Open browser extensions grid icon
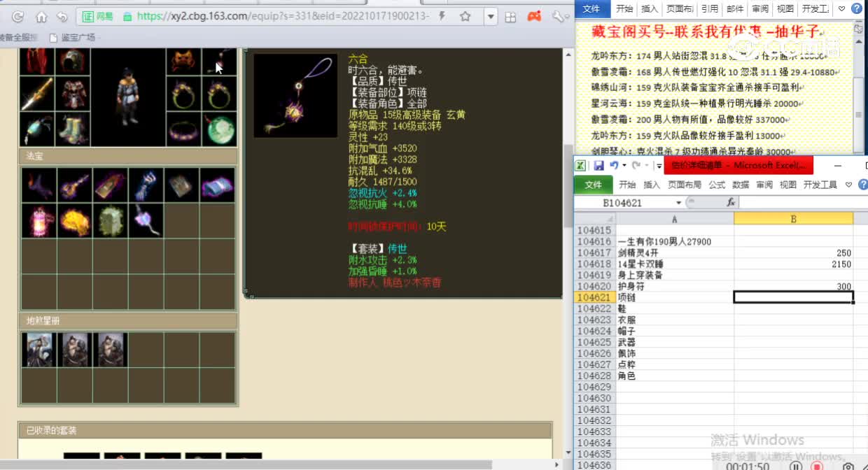This screenshot has height=470, width=868. pyautogui.click(x=511, y=17)
